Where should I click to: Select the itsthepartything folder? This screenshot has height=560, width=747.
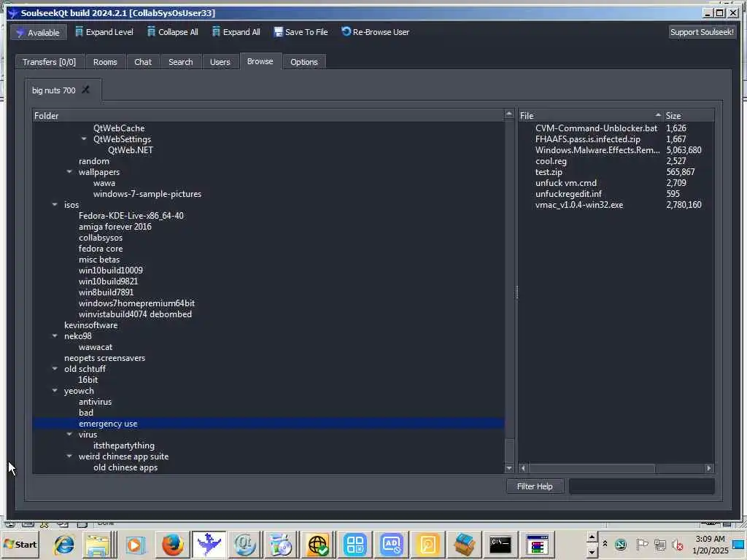(x=124, y=446)
